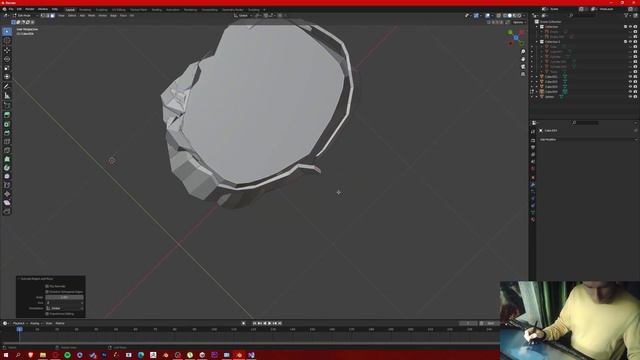
Task: Open the viewport Options dropdown
Action: coord(519,22)
